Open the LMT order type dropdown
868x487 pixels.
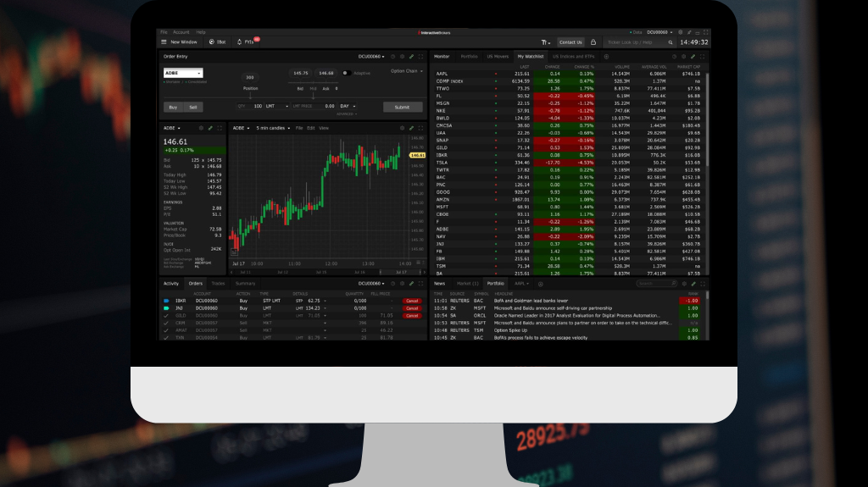click(277, 106)
